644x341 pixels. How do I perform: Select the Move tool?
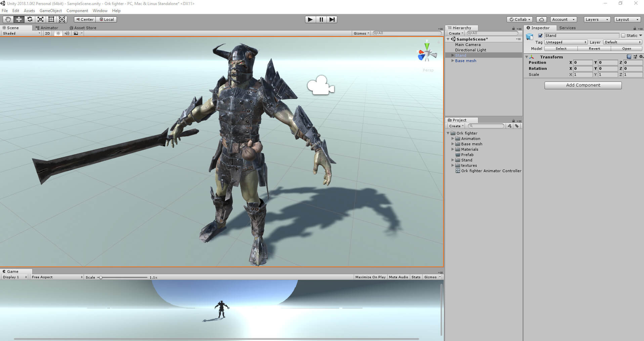[x=19, y=19]
